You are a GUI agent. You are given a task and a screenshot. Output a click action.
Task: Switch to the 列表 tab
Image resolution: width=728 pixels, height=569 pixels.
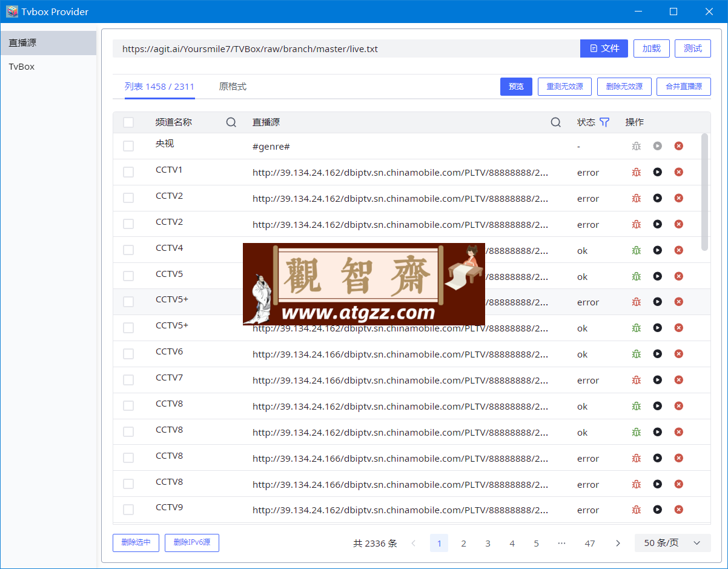(x=159, y=87)
